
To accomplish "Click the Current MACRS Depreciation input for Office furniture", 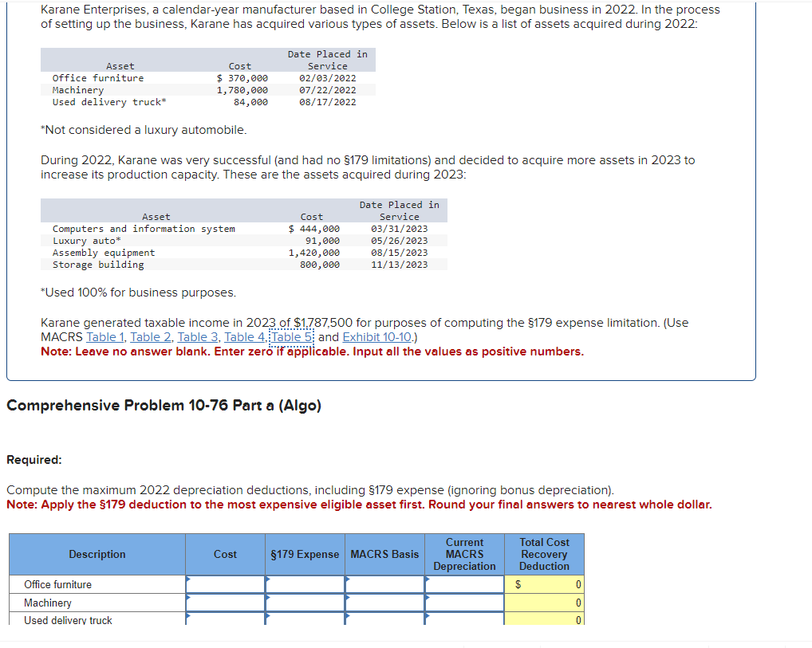I will (x=464, y=584).
